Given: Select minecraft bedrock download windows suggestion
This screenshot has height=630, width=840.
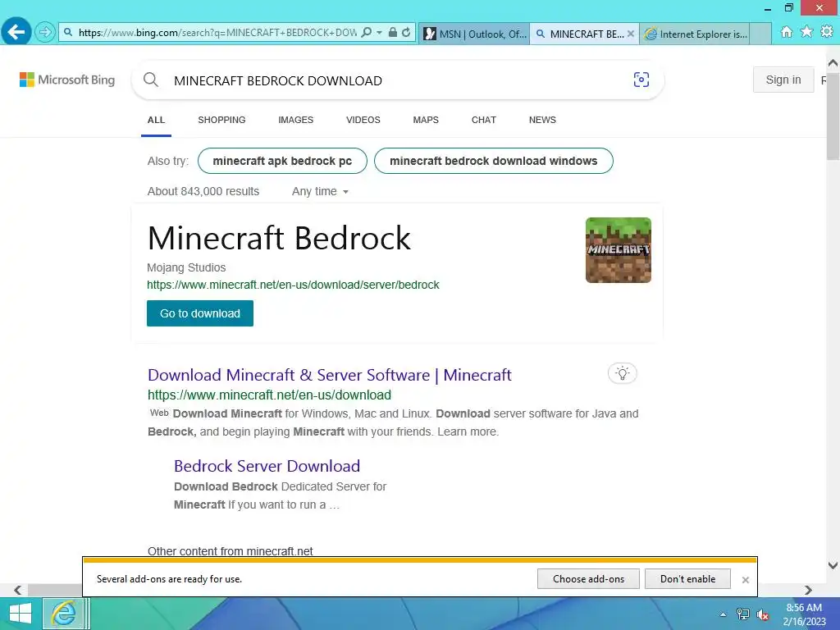Looking at the screenshot, I should click(493, 161).
